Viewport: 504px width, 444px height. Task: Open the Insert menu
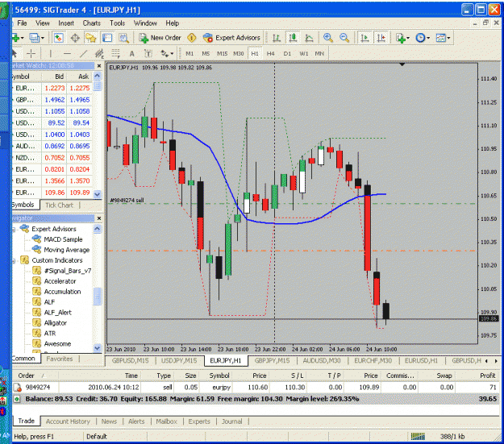point(66,23)
